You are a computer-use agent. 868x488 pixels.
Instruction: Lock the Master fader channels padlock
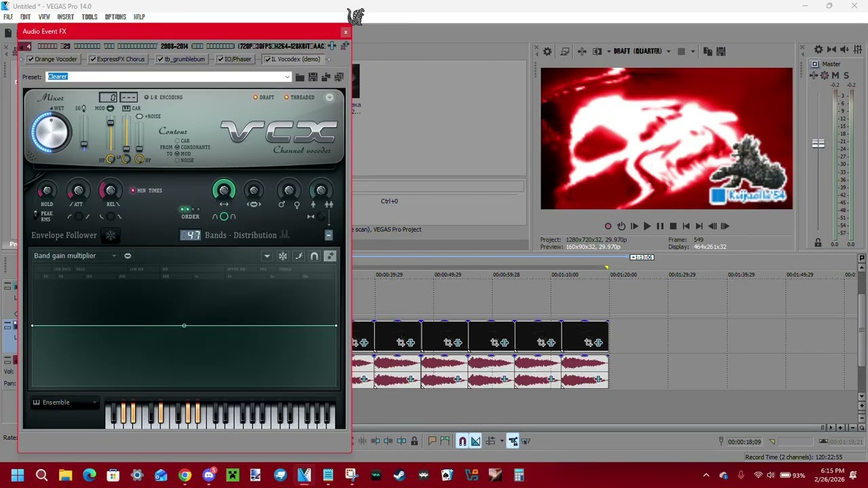pyautogui.click(x=818, y=243)
